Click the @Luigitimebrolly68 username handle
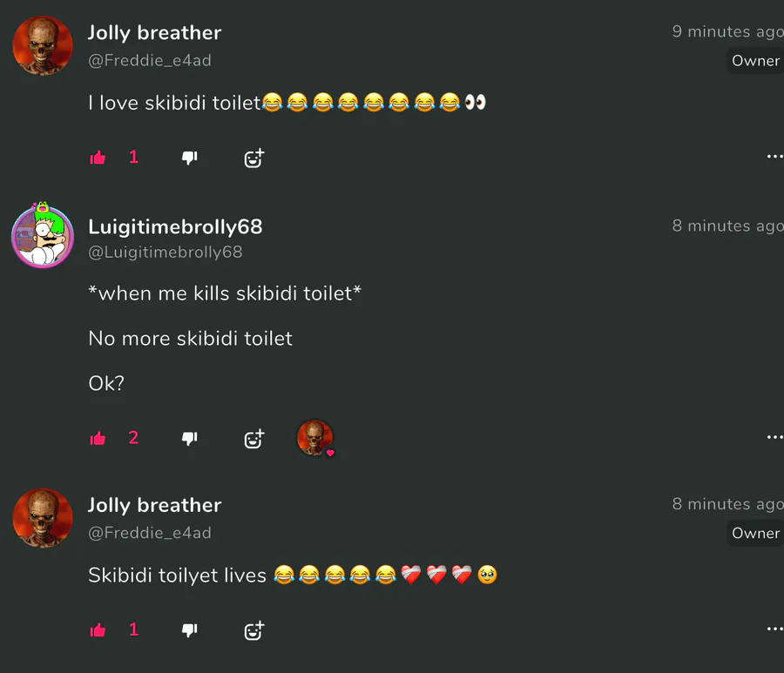Image resolution: width=784 pixels, height=673 pixels. pyautogui.click(x=165, y=252)
